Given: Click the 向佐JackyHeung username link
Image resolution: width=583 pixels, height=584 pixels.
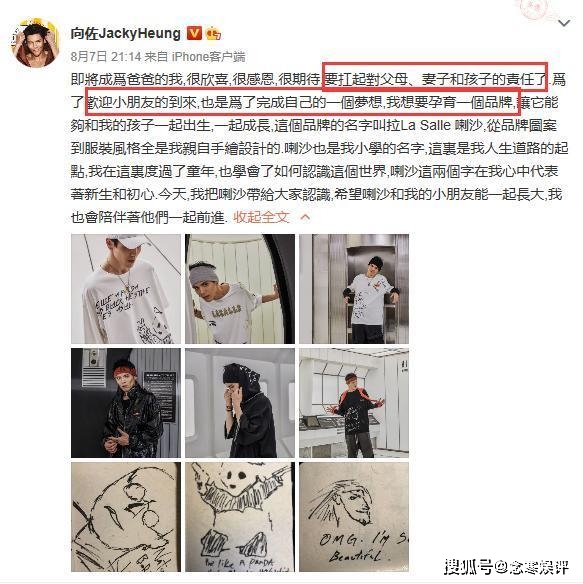Looking at the screenshot, I should [126, 34].
